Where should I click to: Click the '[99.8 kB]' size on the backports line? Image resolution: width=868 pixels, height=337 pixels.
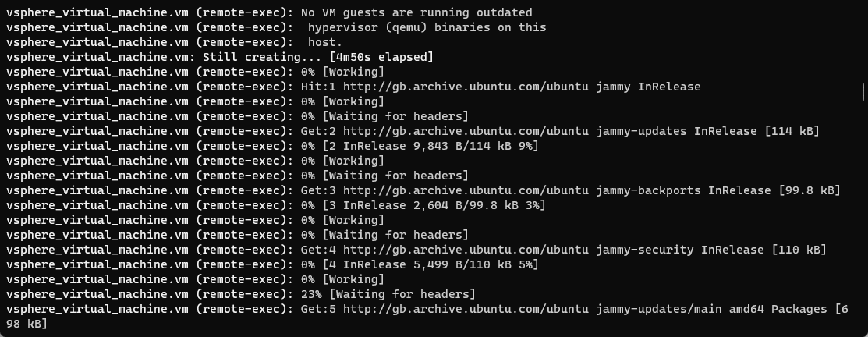tap(809, 190)
